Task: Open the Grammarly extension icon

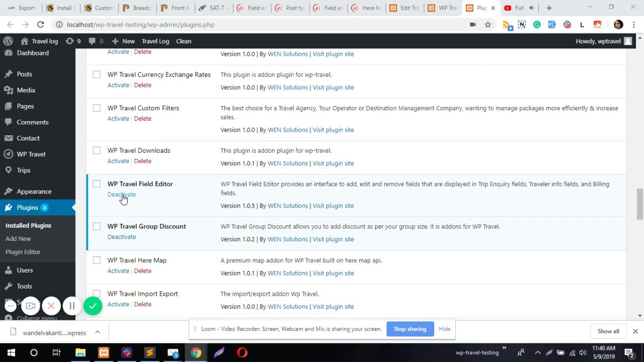Action: pyautogui.click(x=537, y=25)
